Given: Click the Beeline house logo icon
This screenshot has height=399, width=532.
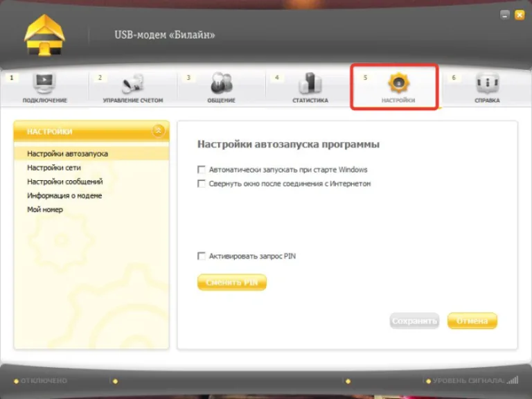Looking at the screenshot, I should (x=44, y=35).
